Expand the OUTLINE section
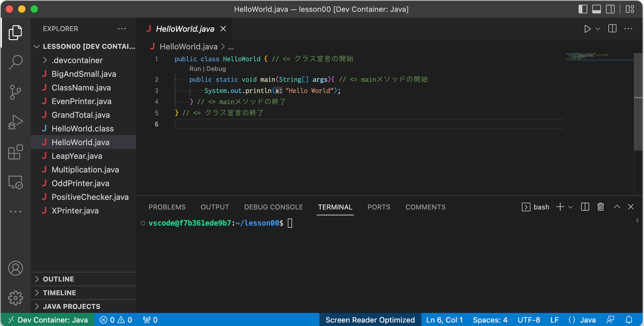644x326 pixels. coord(58,279)
